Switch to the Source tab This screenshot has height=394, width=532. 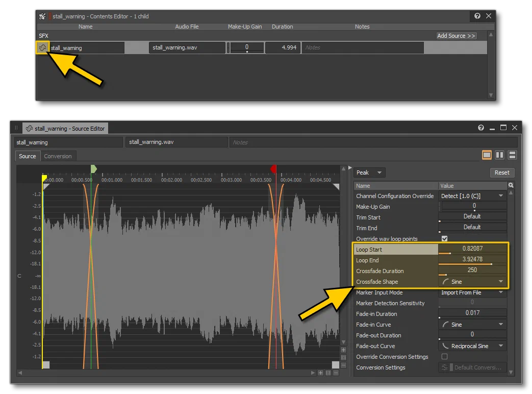coord(27,156)
